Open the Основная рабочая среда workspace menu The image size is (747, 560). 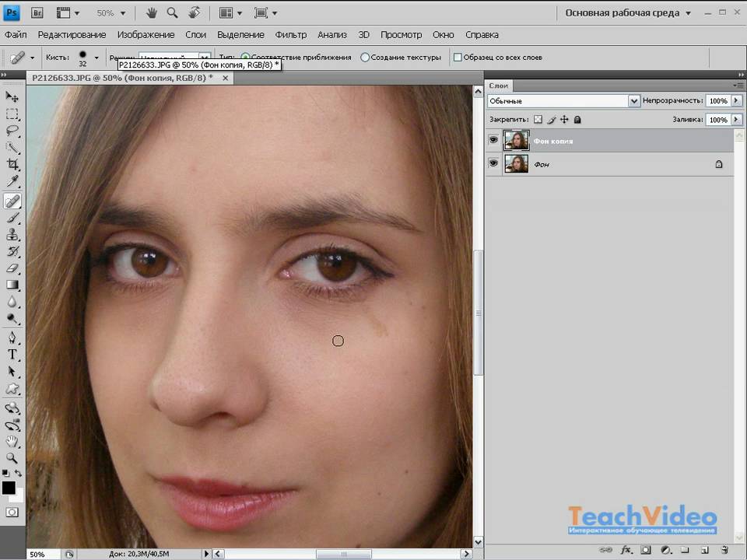[x=627, y=13]
